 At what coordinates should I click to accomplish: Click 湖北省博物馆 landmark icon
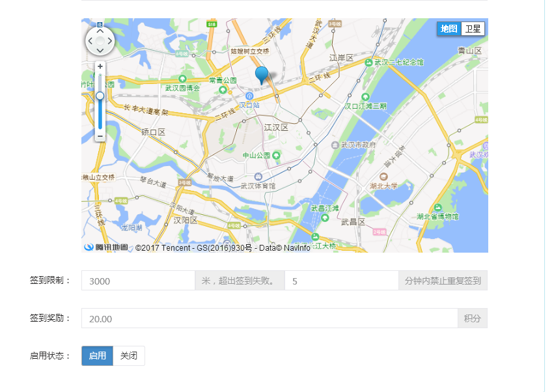(x=437, y=208)
